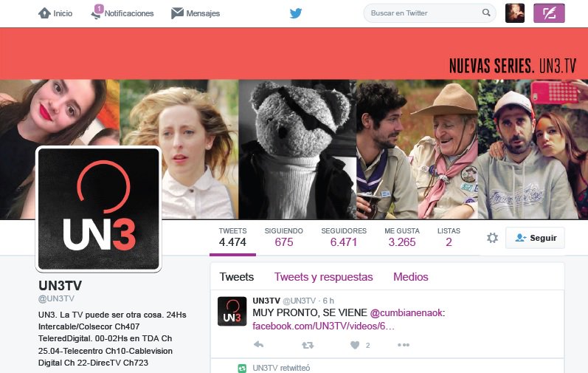This screenshot has width=588, height=373.
Task: Open Seguidores 6.471 list
Action: pyautogui.click(x=344, y=238)
